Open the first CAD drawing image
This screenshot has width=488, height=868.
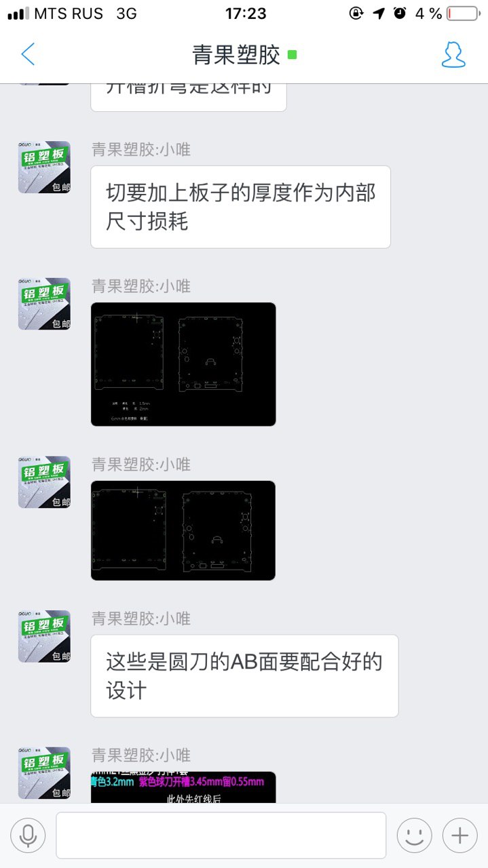183,364
